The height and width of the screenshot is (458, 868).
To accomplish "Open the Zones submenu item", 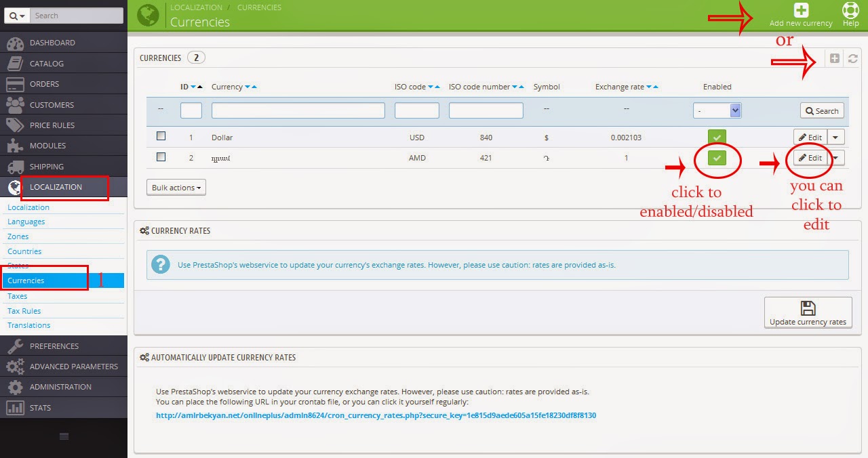I will tap(18, 236).
